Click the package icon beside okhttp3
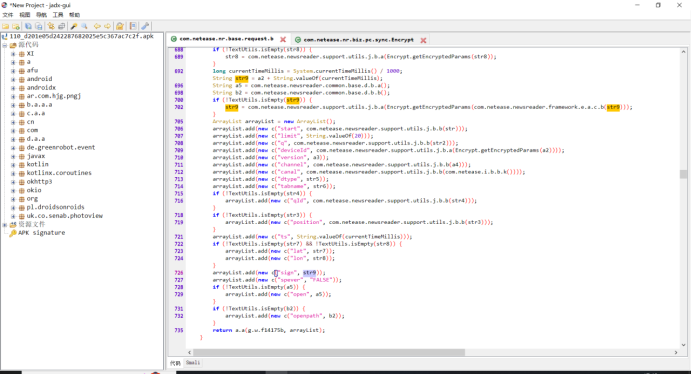692x374 pixels. 22,181
